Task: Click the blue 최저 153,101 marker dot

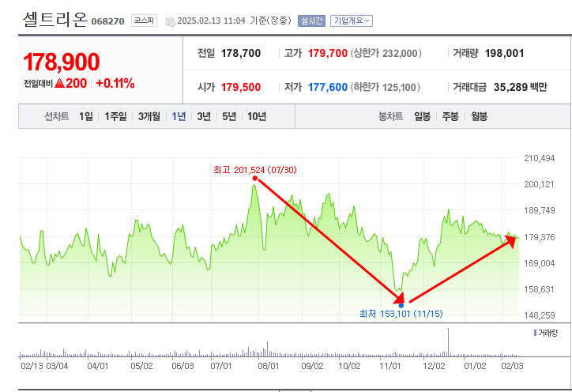Action: point(401,305)
